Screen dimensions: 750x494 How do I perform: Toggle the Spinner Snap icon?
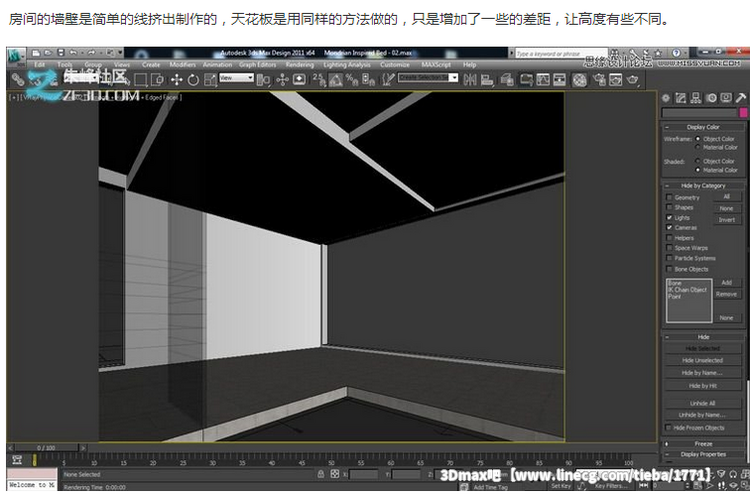pyautogui.click(x=368, y=80)
